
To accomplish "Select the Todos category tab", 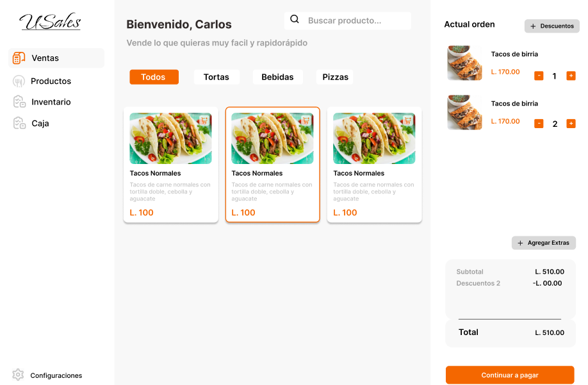I will 154,78.
